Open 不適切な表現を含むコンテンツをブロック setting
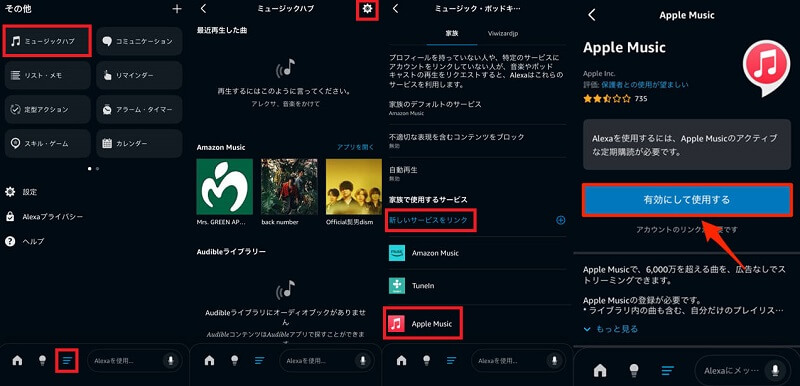This screenshot has height=386, width=800. click(x=478, y=141)
